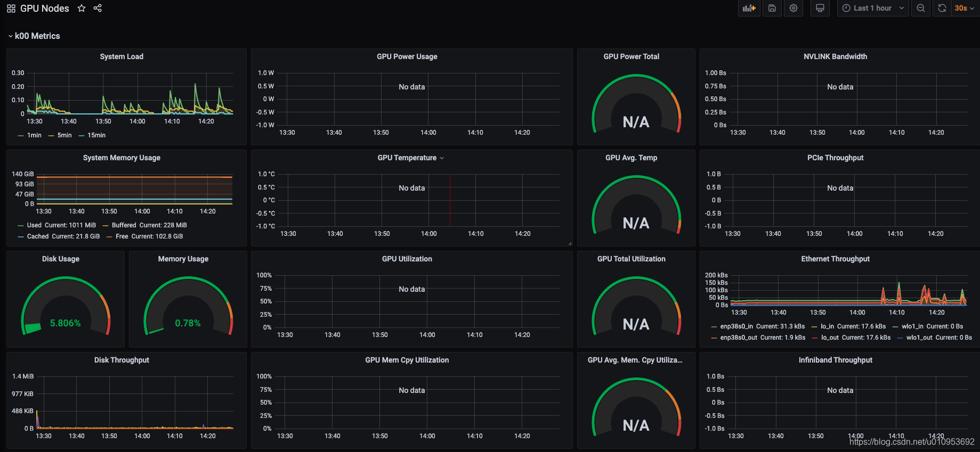Open GPU Temperature panel menu chevron
The width and height of the screenshot is (980, 452).
pyautogui.click(x=442, y=158)
